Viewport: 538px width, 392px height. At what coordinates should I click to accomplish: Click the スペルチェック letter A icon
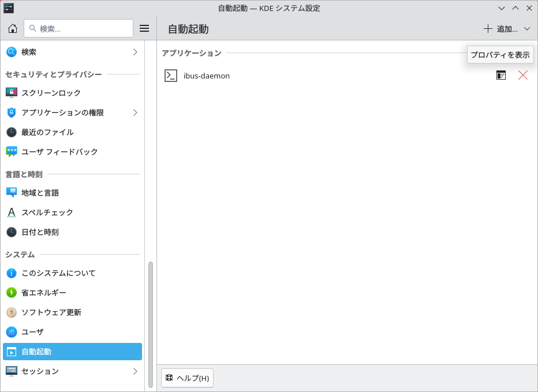tap(12, 212)
